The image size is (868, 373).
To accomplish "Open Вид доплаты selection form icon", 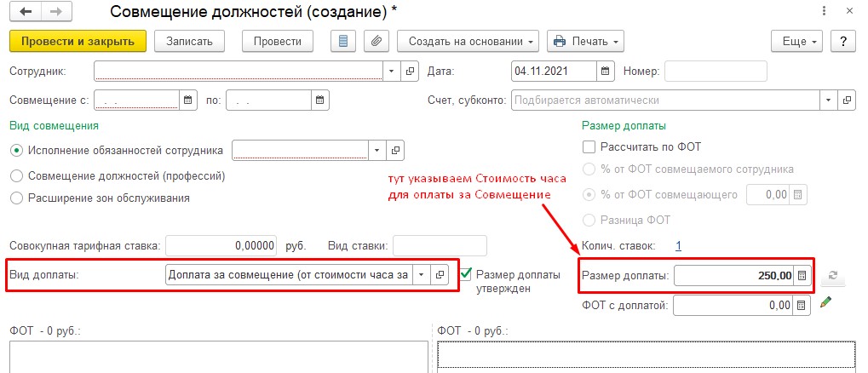I will pos(439,274).
